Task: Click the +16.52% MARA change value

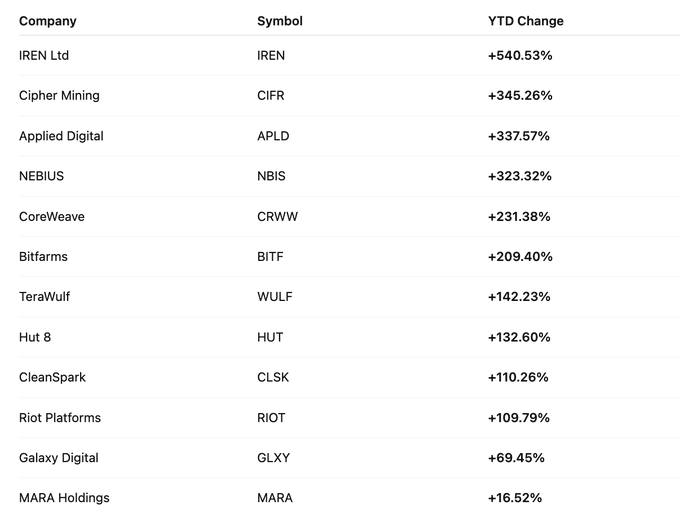Action: 516,498
